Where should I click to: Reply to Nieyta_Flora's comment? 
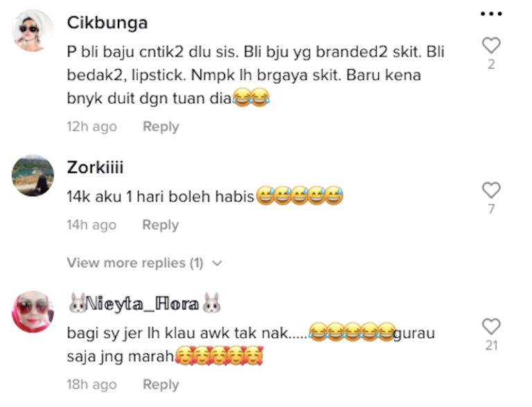click(x=161, y=384)
